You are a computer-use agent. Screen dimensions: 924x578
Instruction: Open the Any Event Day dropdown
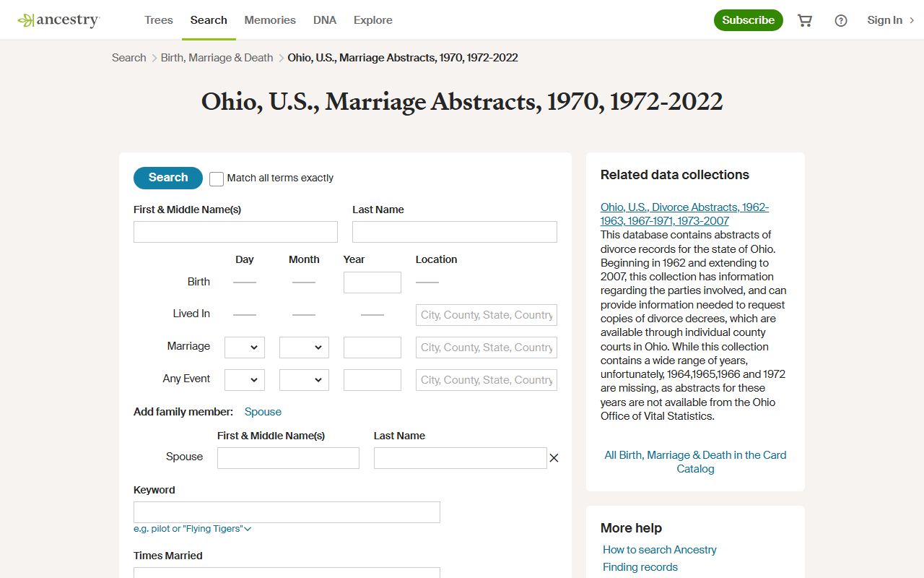coord(245,380)
